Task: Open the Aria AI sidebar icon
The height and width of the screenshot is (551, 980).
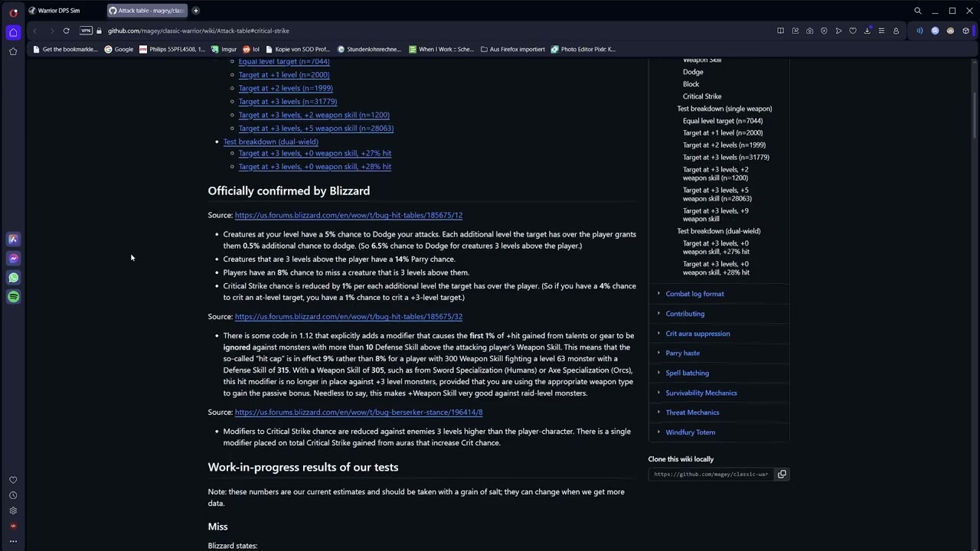Action: (x=13, y=240)
